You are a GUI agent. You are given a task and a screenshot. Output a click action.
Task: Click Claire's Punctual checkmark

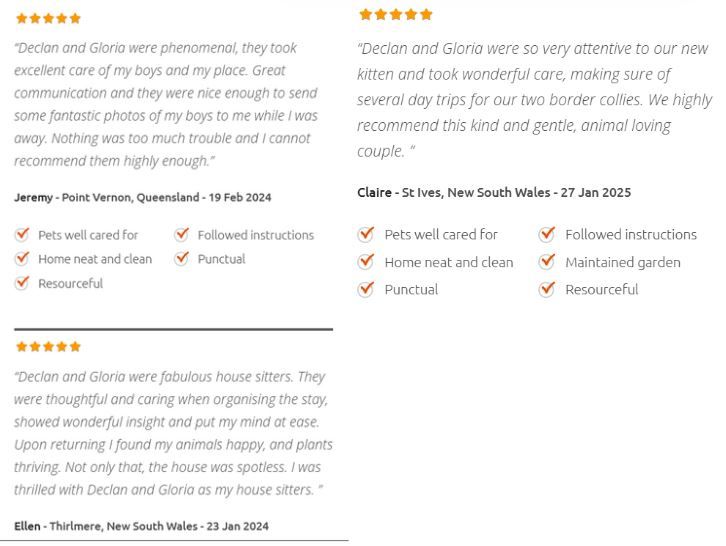(x=366, y=289)
